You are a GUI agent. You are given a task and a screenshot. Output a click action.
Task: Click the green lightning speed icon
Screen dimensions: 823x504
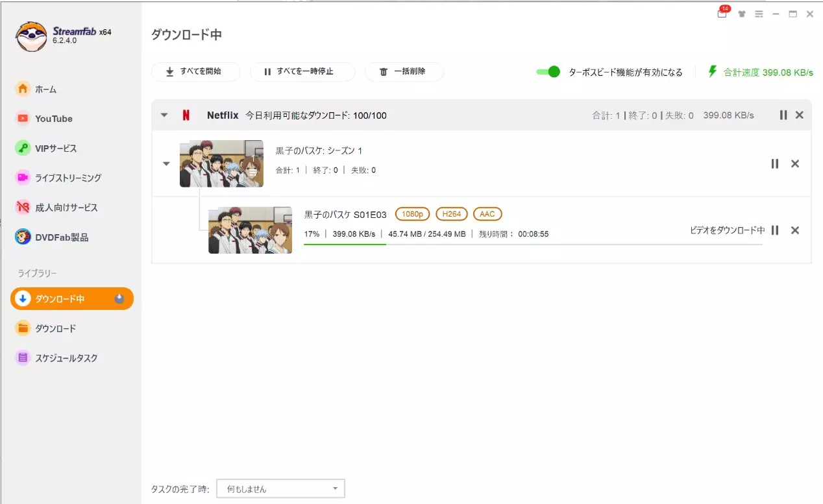pyautogui.click(x=713, y=72)
